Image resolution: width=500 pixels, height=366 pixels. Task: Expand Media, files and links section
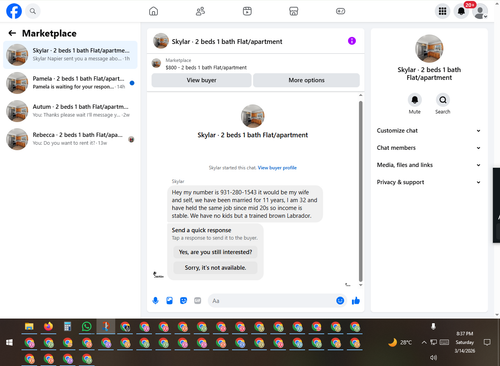429,165
